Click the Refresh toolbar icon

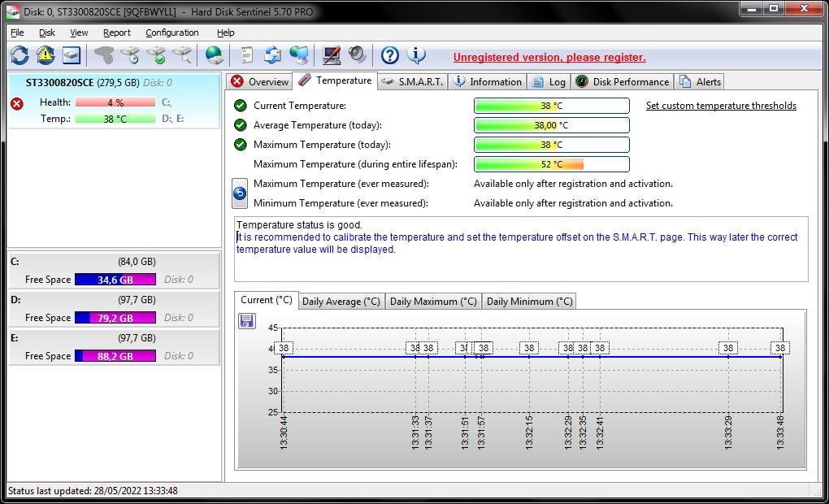[x=20, y=55]
